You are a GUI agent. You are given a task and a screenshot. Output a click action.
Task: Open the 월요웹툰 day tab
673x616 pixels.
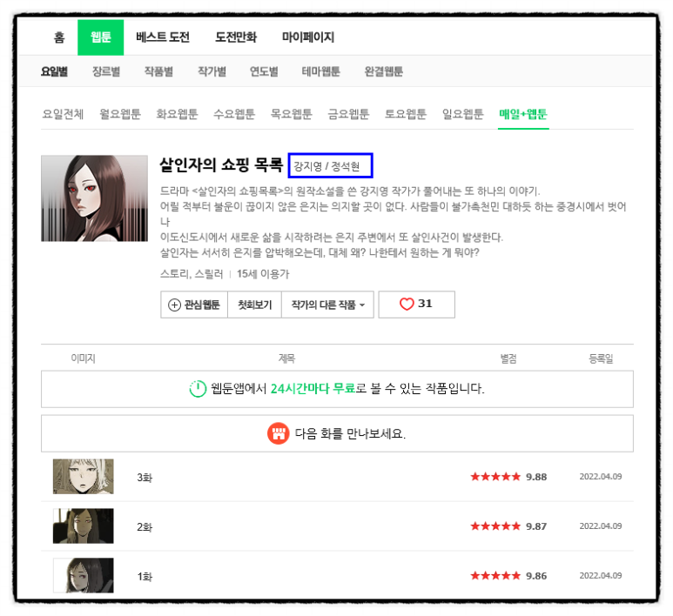[x=120, y=114]
